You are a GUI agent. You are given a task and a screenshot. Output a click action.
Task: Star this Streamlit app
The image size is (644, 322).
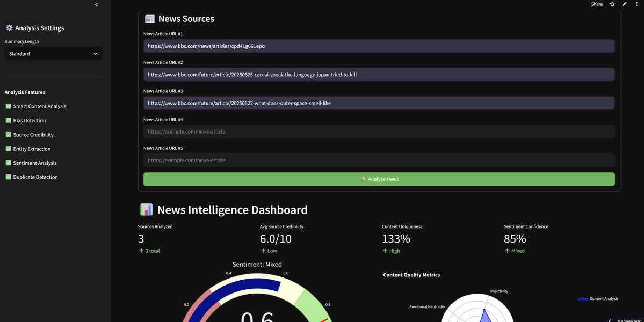[x=612, y=4]
